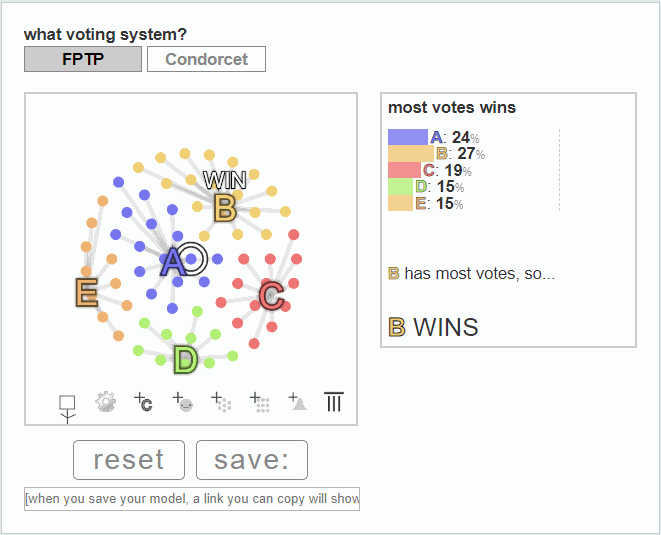Click the trash bin delete icon
This screenshot has height=535, width=661.
click(334, 402)
